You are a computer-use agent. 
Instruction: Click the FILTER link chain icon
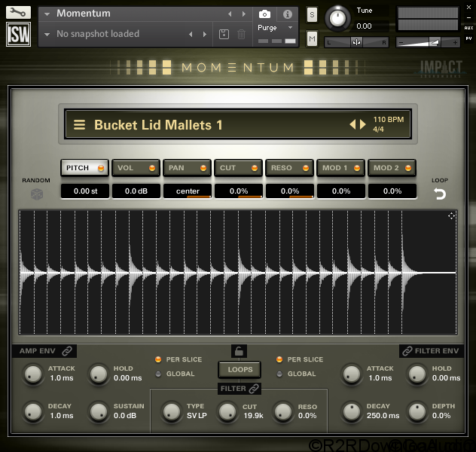click(254, 389)
